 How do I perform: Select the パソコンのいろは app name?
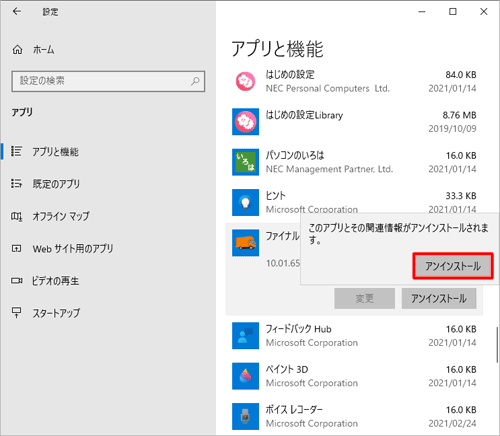(295, 155)
